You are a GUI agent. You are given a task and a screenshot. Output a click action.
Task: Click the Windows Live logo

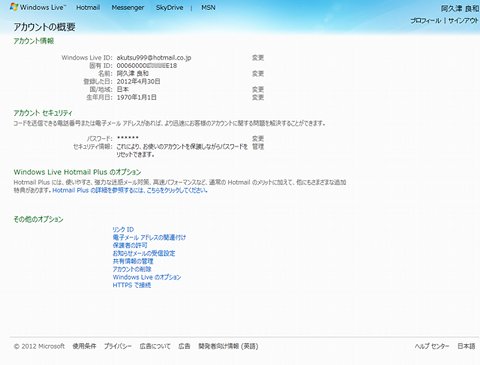pyautogui.click(x=38, y=7)
